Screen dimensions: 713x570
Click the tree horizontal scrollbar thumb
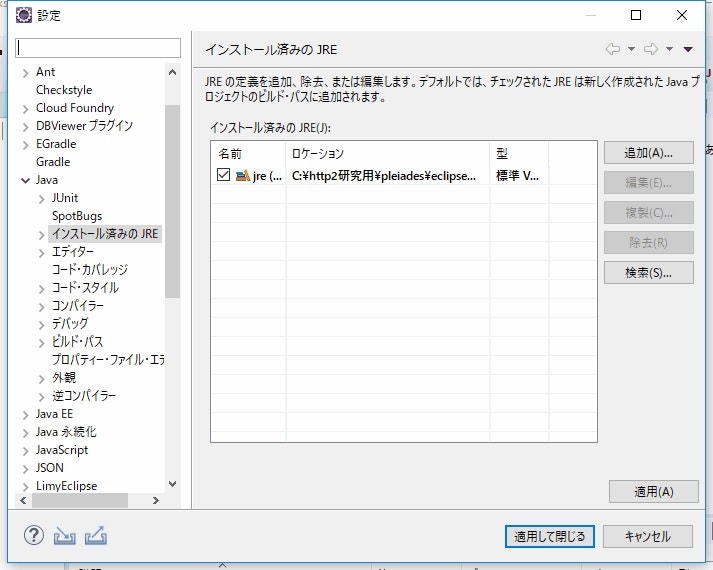point(80,500)
